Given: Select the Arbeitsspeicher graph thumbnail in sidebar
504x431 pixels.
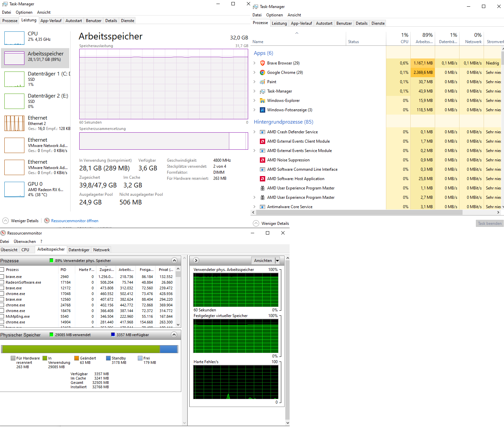Looking at the screenshot, I should tap(14, 58).
